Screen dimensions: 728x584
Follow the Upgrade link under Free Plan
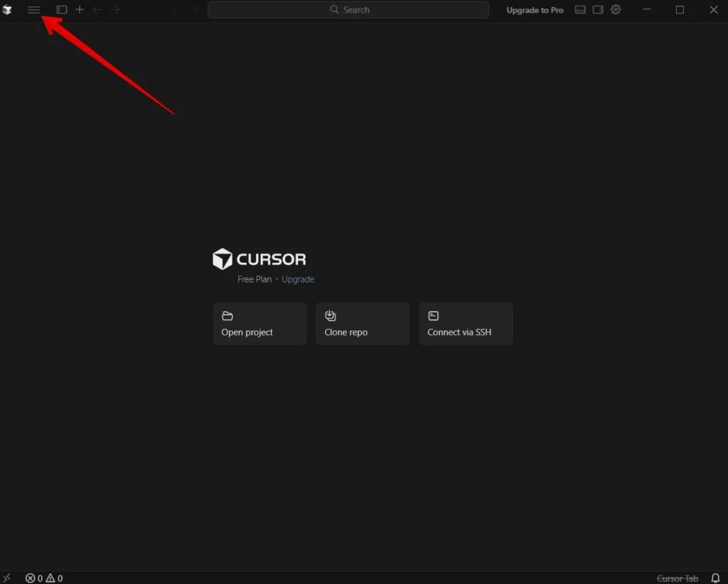298,279
